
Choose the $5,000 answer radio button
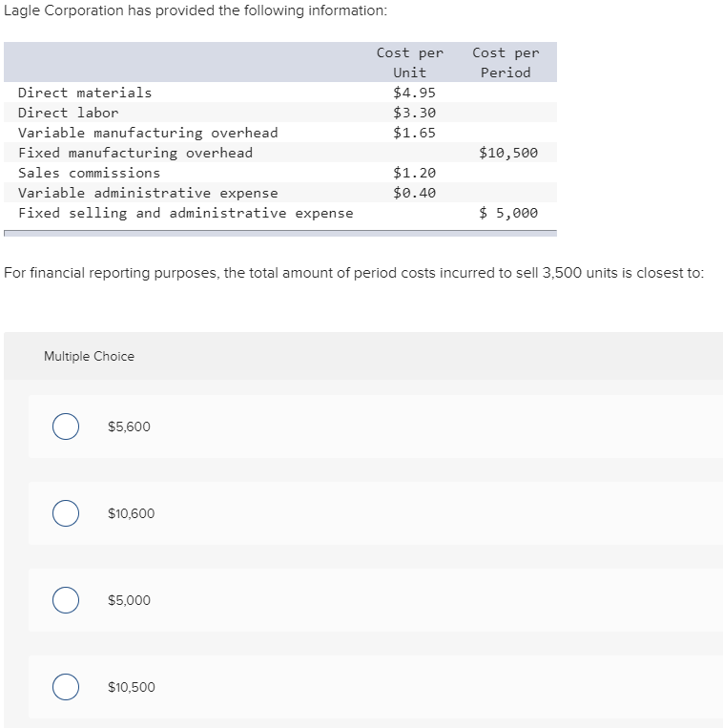[66, 600]
